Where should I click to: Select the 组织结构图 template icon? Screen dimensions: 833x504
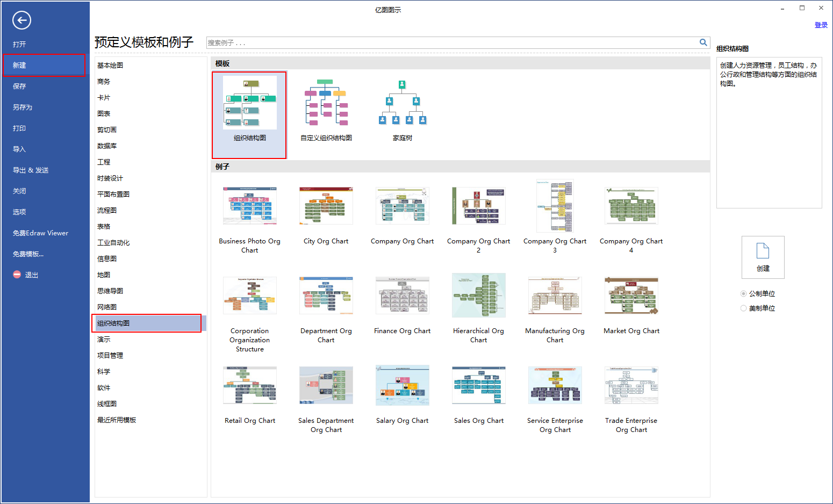tap(249, 103)
